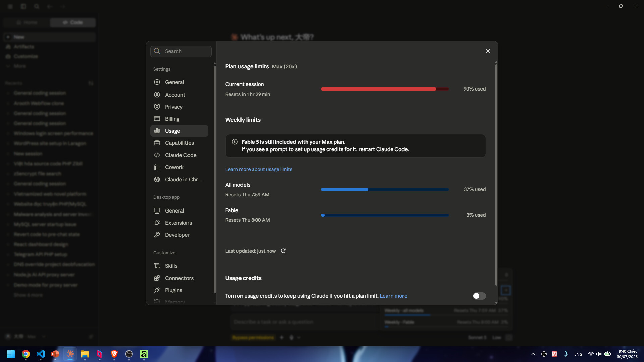Open File Explorer from the taskbar
The width and height of the screenshot is (644, 362).
(85, 354)
